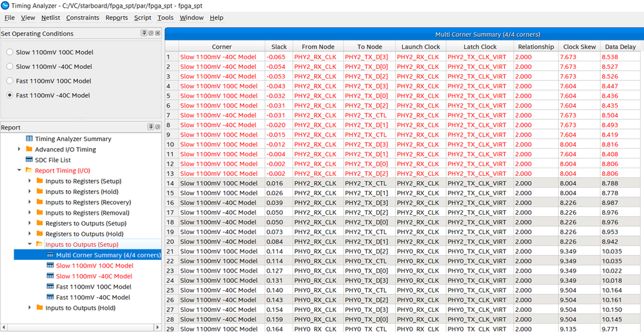
Task: Expand Registers to Outputs (Hold) node
Action: tap(30, 234)
